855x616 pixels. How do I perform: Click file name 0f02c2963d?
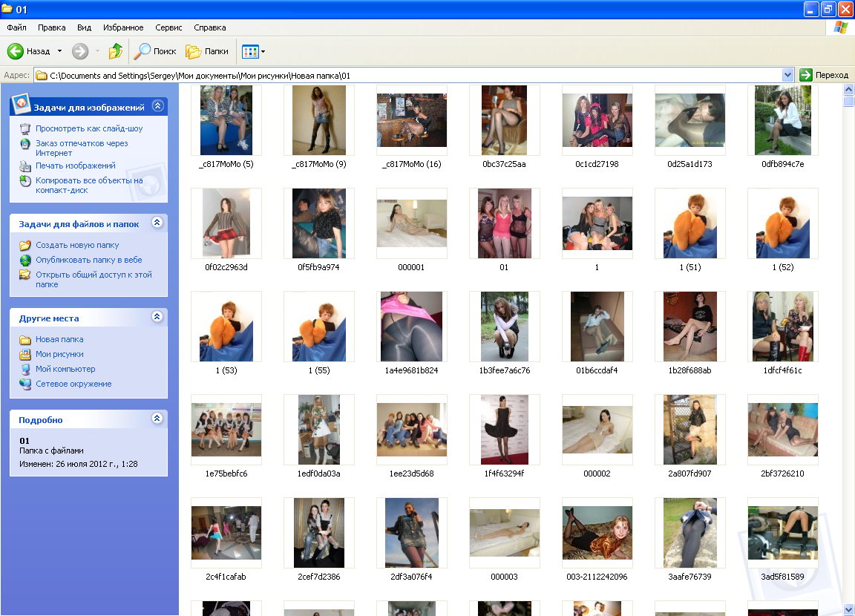click(226, 267)
